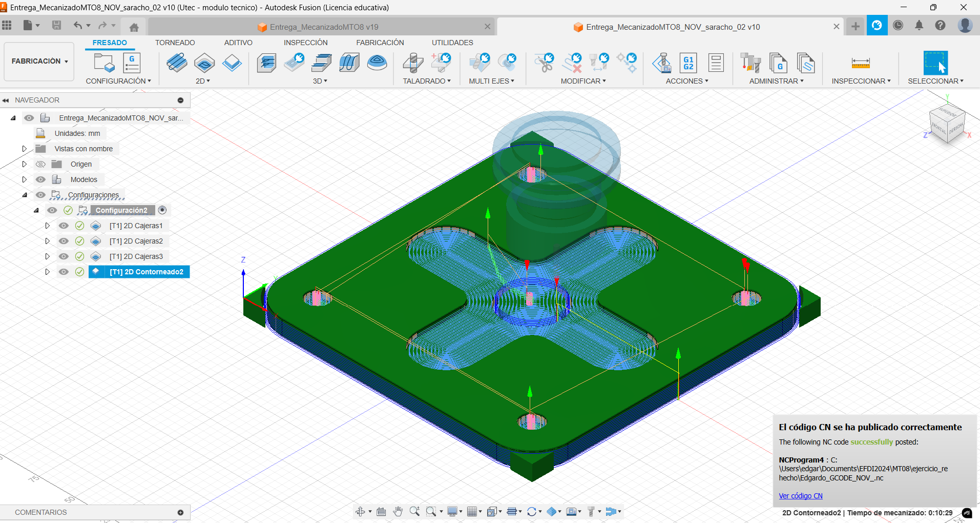Select the Pan hand tool
Screen dimensions: 980x523
pyautogui.click(x=398, y=511)
